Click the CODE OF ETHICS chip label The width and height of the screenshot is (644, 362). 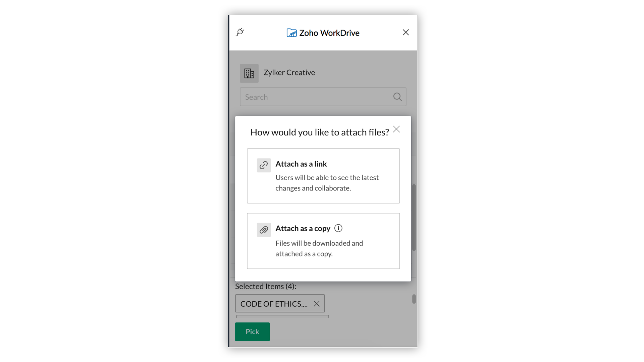point(274,304)
